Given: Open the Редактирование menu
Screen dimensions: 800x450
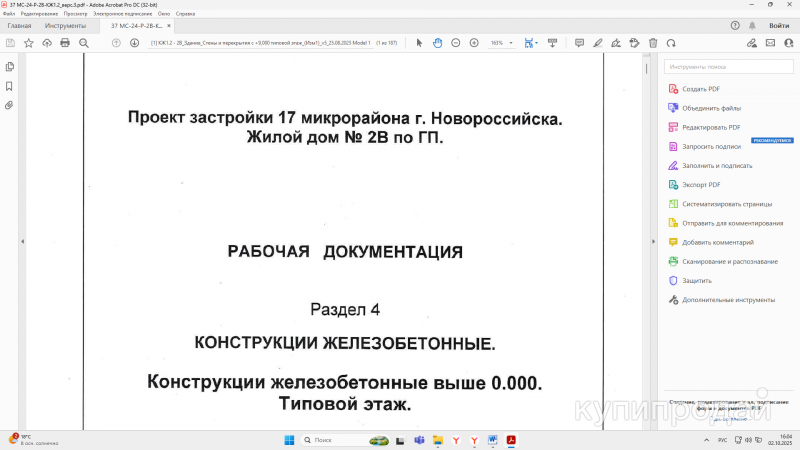Looking at the screenshot, I should tap(39, 14).
